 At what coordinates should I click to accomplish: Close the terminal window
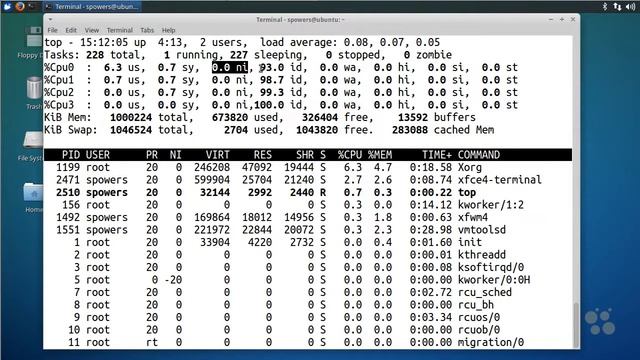click(573, 19)
